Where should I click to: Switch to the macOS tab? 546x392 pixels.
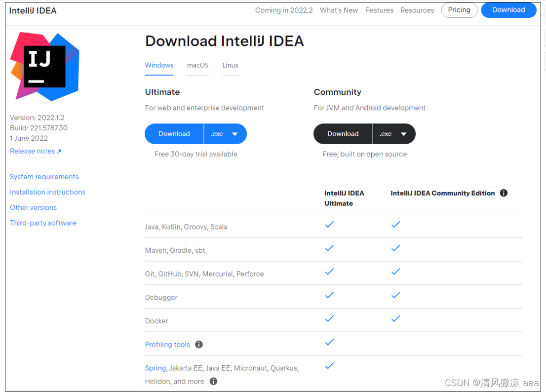coord(198,65)
